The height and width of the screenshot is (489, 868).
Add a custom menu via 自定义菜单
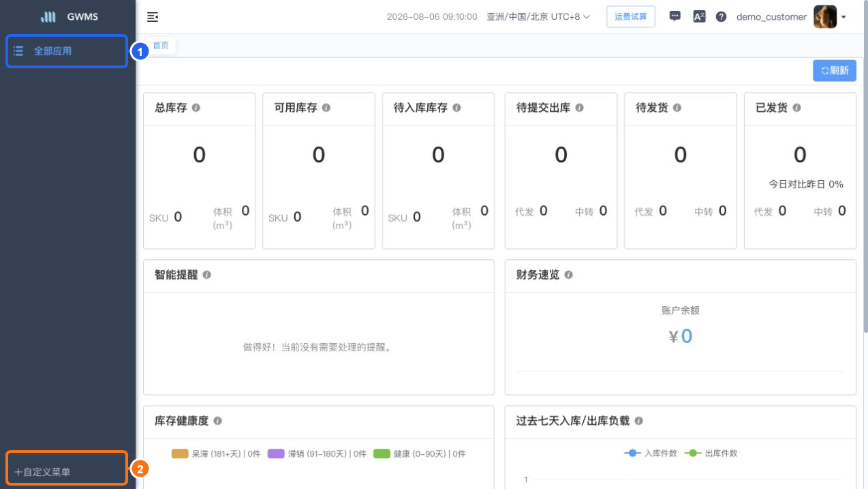click(x=42, y=472)
